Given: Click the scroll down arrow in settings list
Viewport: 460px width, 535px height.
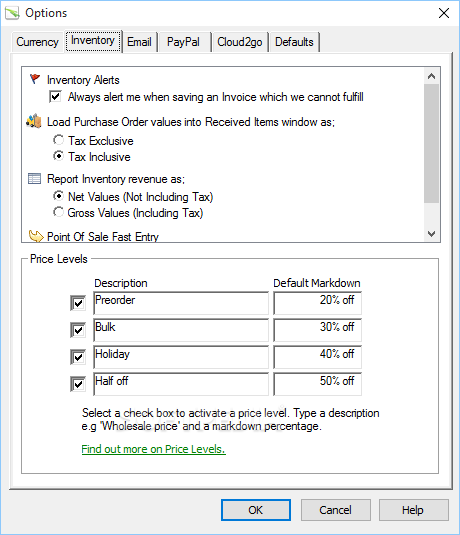Looking at the screenshot, I should click(431, 234).
